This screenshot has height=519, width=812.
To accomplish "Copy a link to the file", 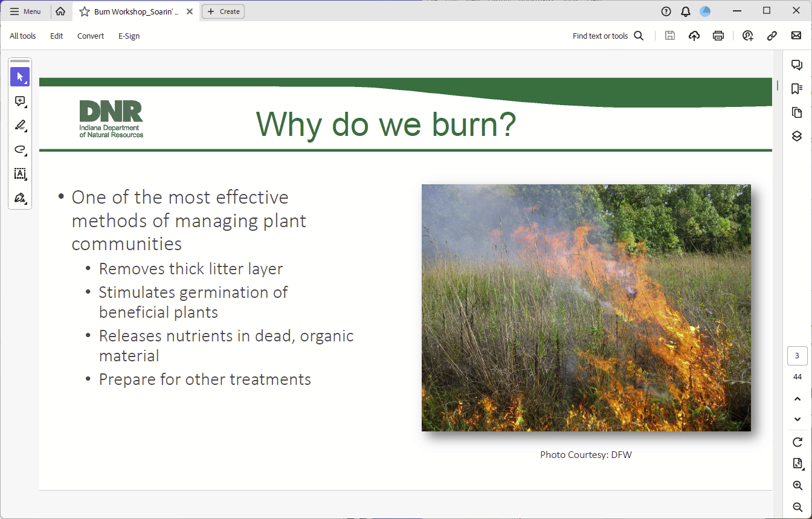I will point(772,36).
